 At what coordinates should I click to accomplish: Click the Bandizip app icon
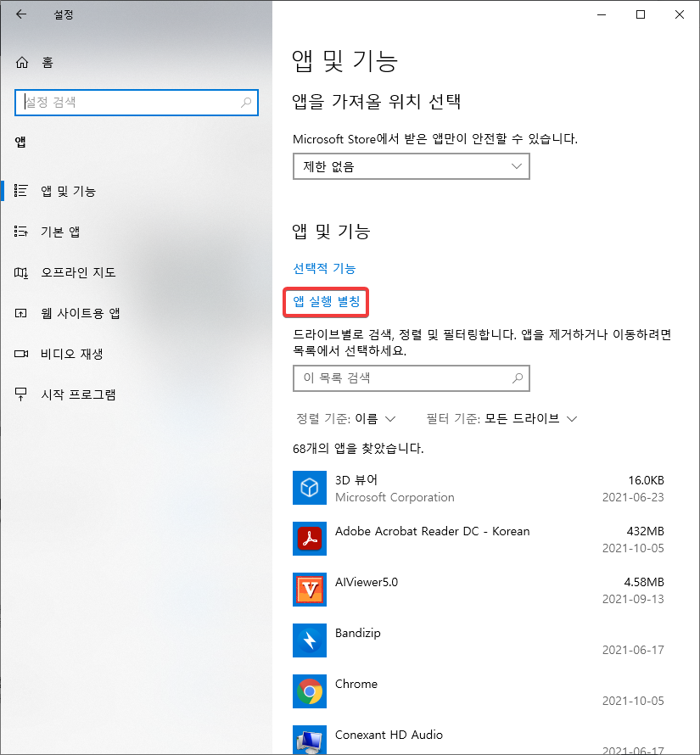point(310,640)
